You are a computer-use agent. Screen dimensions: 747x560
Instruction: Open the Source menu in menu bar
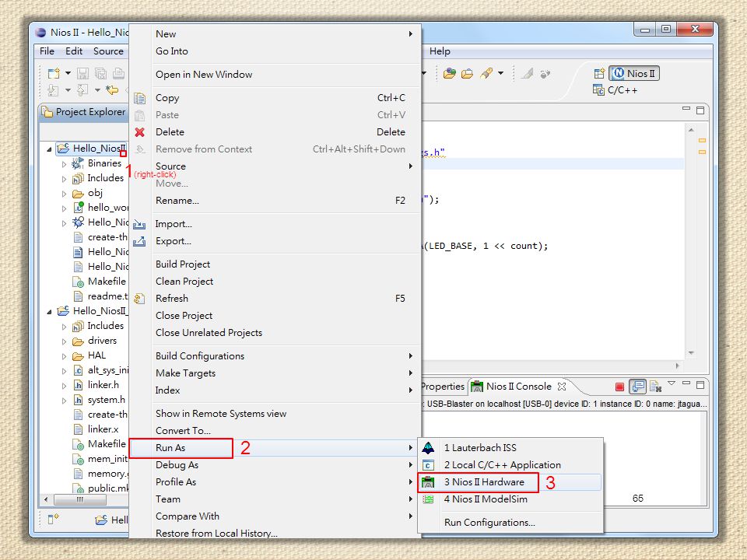pyautogui.click(x=108, y=51)
